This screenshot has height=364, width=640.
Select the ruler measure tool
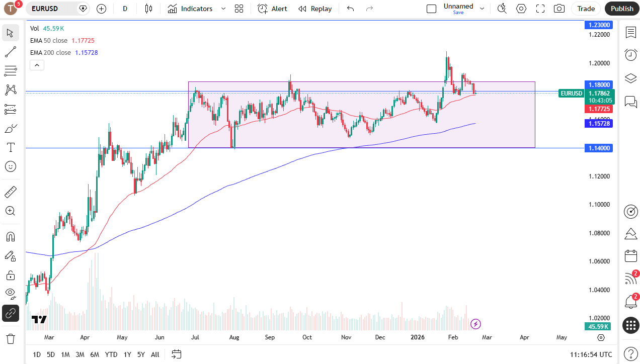11,192
